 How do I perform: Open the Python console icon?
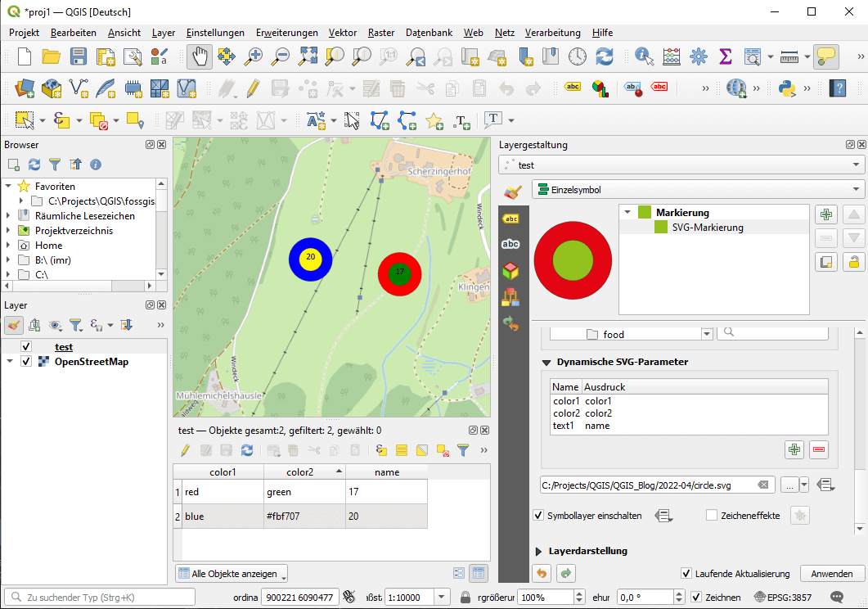point(787,88)
